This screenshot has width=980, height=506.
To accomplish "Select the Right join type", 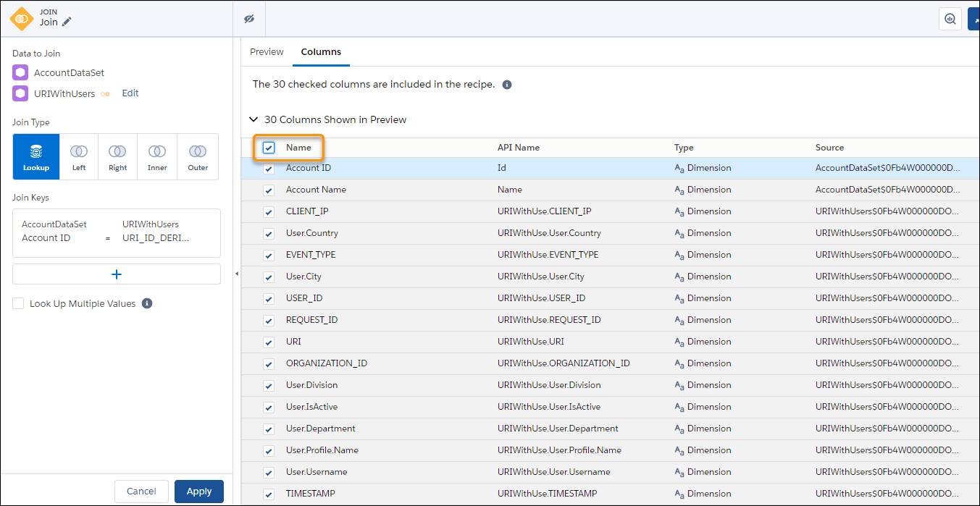I will [x=118, y=156].
